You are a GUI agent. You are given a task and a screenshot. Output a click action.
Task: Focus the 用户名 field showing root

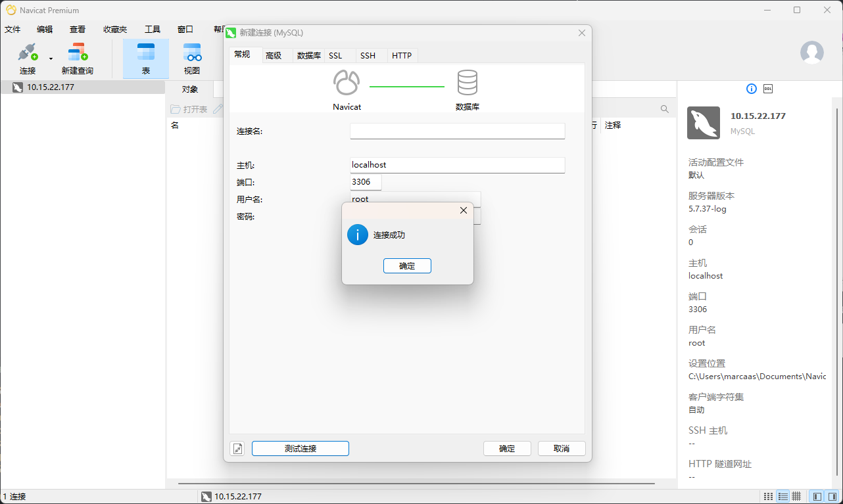pyautogui.click(x=416, y=198)
